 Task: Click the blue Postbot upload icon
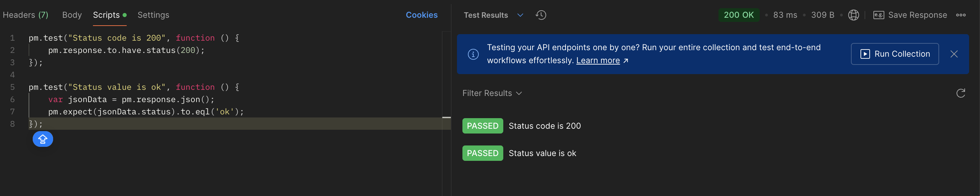coord(43,139)
